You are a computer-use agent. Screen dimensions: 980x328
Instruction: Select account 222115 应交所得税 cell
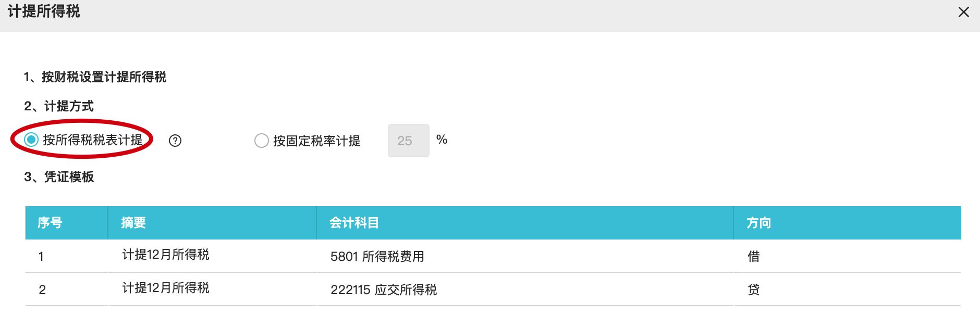pos(383,289)
